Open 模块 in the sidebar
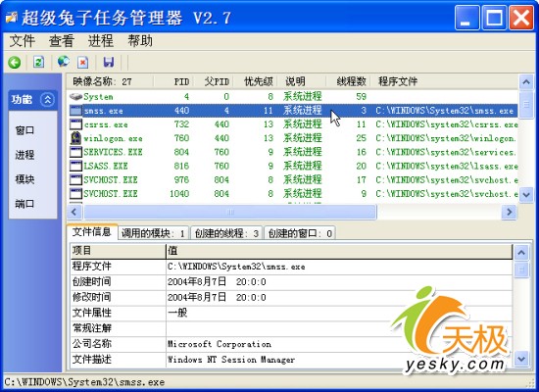 pos(24,179)
